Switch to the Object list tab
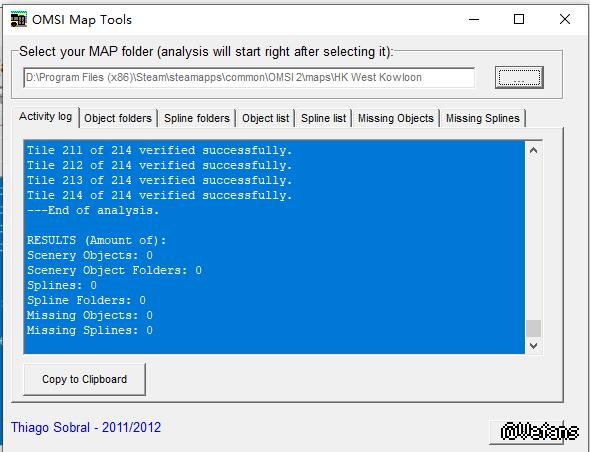This screenshot has width=590, height=452. coord(266,118)
